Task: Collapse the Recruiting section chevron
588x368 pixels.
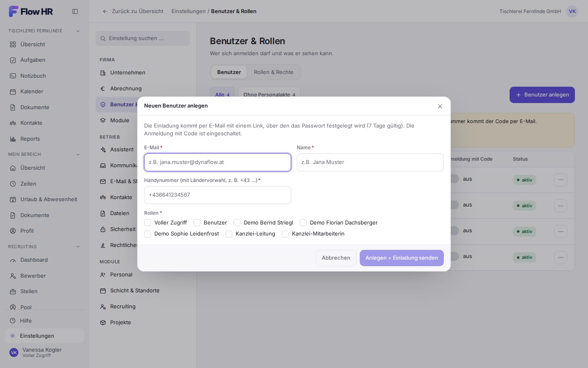Action: coord(78,247)
